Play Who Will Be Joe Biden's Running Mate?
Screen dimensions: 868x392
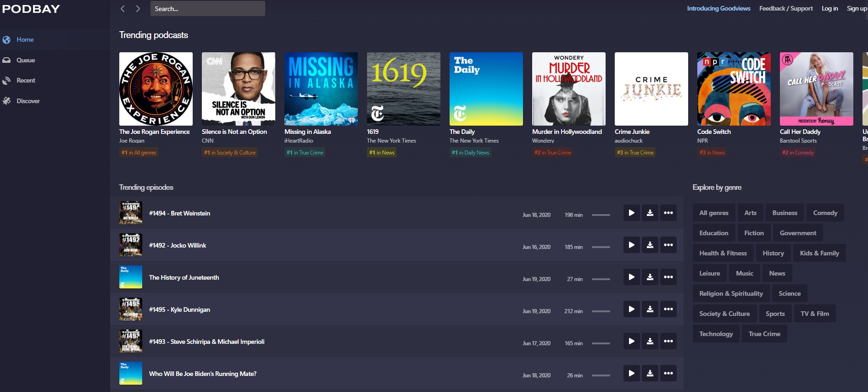[x=631, y=373]
